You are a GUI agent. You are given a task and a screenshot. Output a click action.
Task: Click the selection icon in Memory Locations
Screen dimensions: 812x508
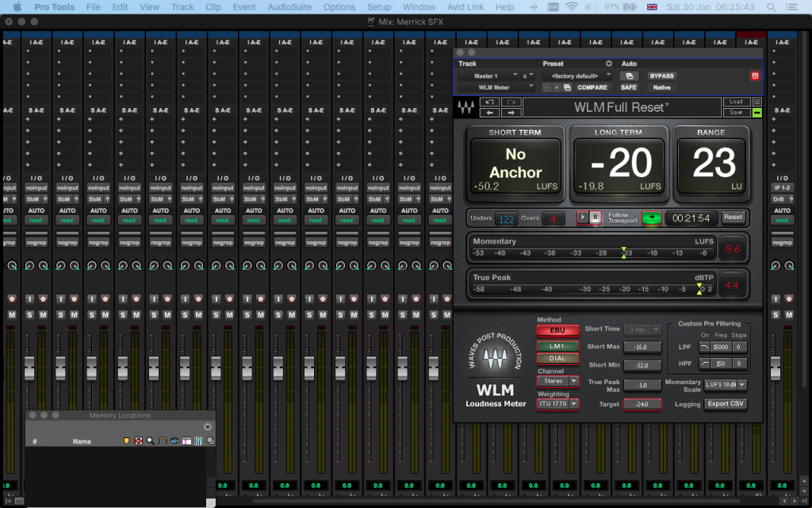pyautogui.click(x=138, y=441)
